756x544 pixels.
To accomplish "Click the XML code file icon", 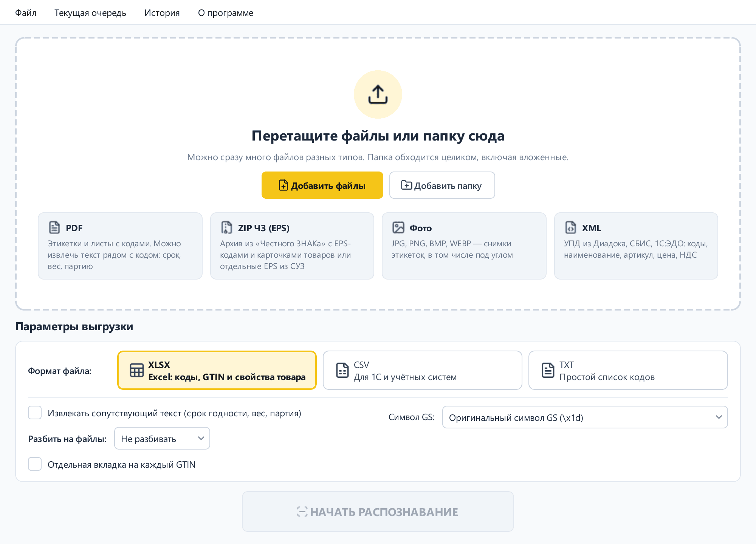I will pos(571,227).
